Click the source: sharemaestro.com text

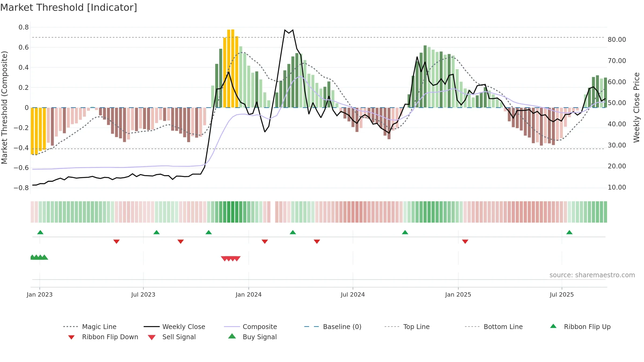pyautogui.click(x=592, y=275)
